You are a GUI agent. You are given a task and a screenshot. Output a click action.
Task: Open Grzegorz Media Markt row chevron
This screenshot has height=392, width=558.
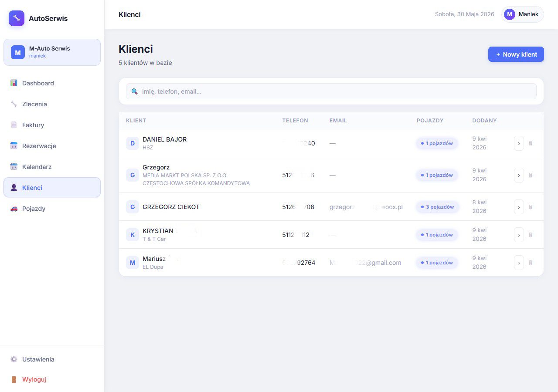pos(519,175)
